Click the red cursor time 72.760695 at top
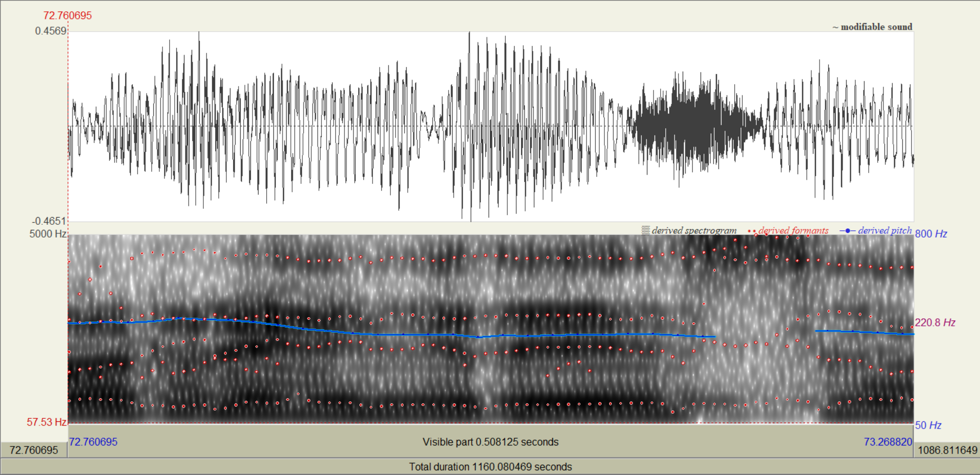The height and width of the screenshot is (475, 980). 67,16
